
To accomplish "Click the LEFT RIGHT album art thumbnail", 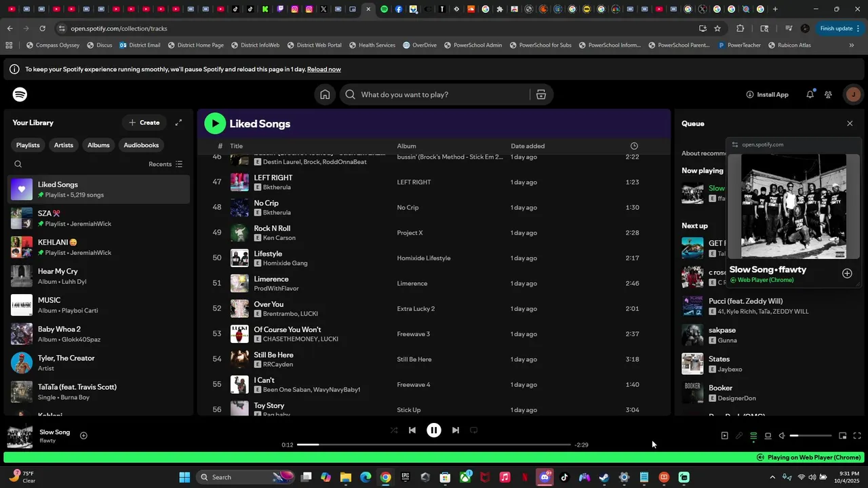I will (239, 182).
